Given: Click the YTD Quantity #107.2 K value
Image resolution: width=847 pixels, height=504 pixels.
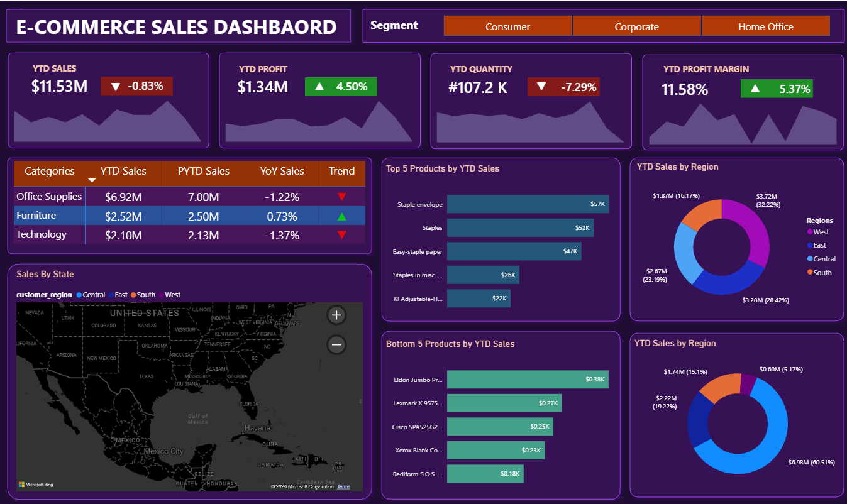Looking at the screenshot, I should click(x=479, y=87).
